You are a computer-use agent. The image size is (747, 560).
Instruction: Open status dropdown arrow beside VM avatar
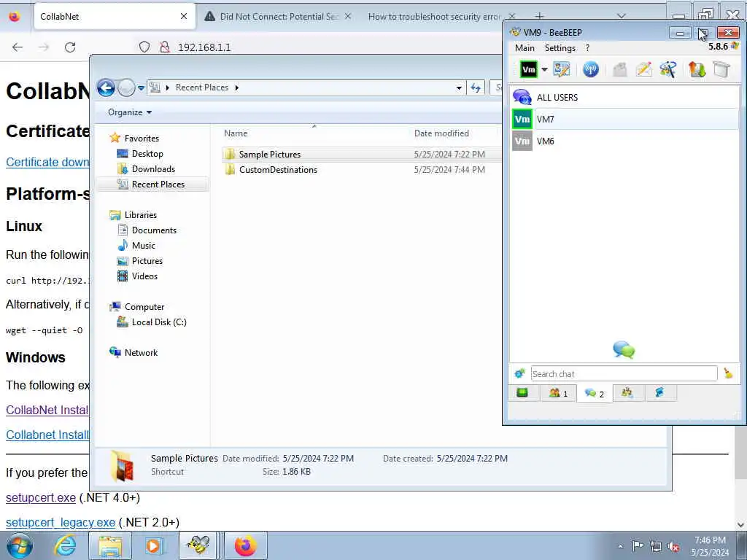544,69
